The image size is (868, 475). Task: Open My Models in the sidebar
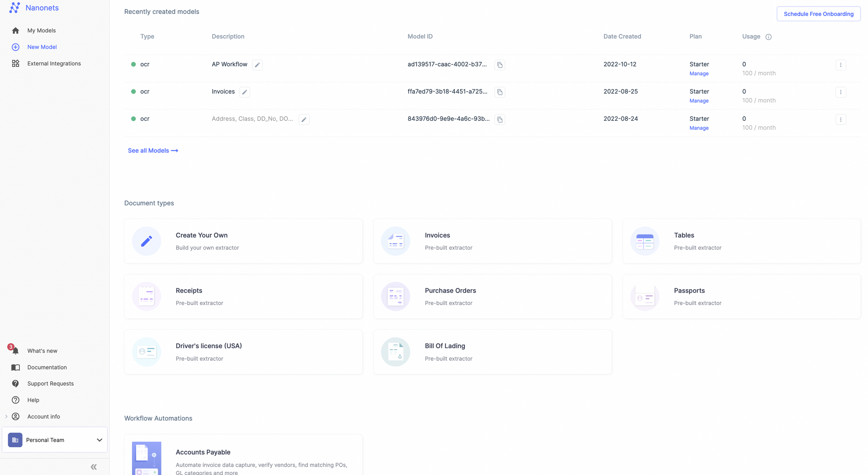point(41,30)
